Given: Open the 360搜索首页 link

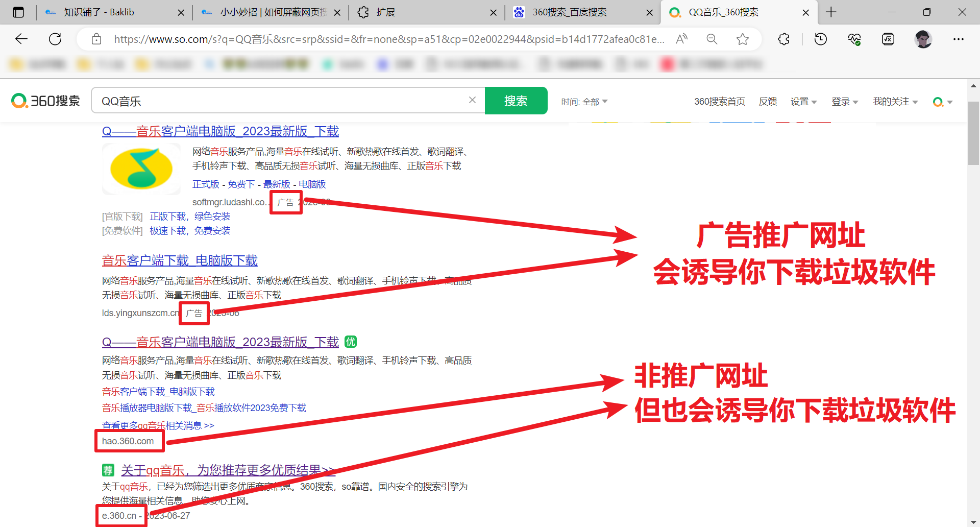Looking at the screenshot, I should coord(720,102).
